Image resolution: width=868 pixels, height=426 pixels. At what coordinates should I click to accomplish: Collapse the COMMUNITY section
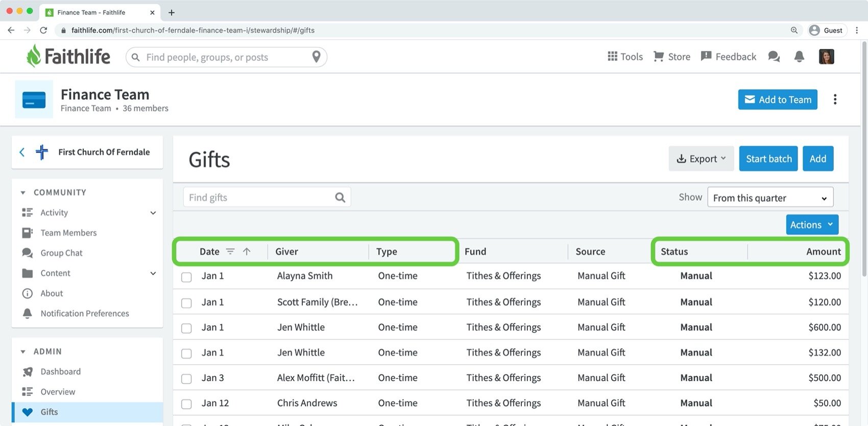click(x=23, y=193)
